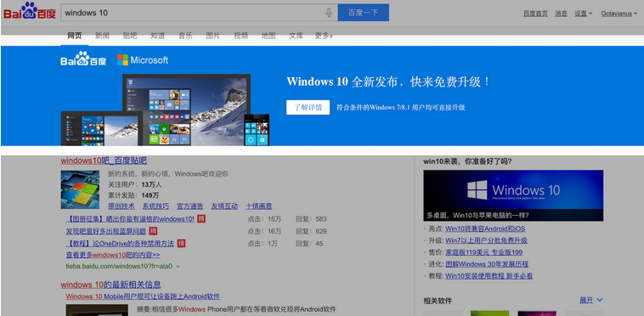Switch to the 贴吧 tab
644x316 pixels.
pyautogui.click(x=130, y=36)
